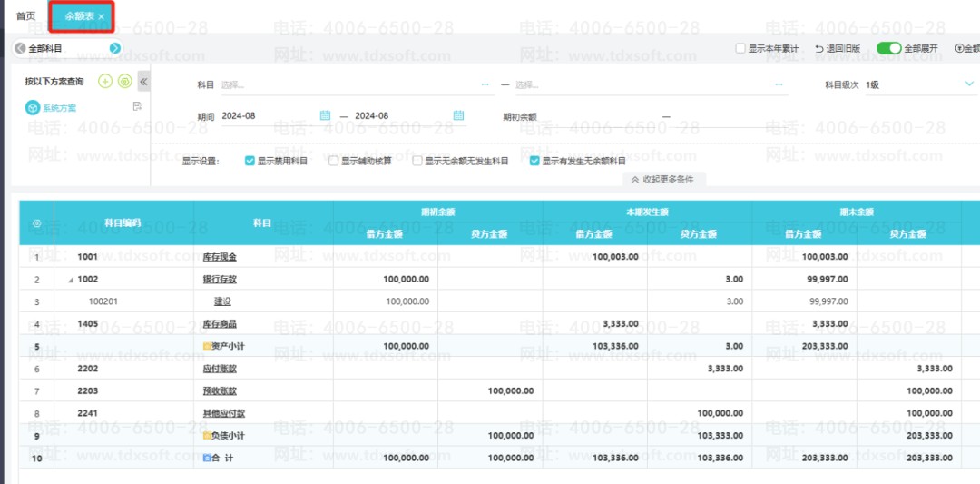Open the 银行存款 subject link

click(220, 280)
